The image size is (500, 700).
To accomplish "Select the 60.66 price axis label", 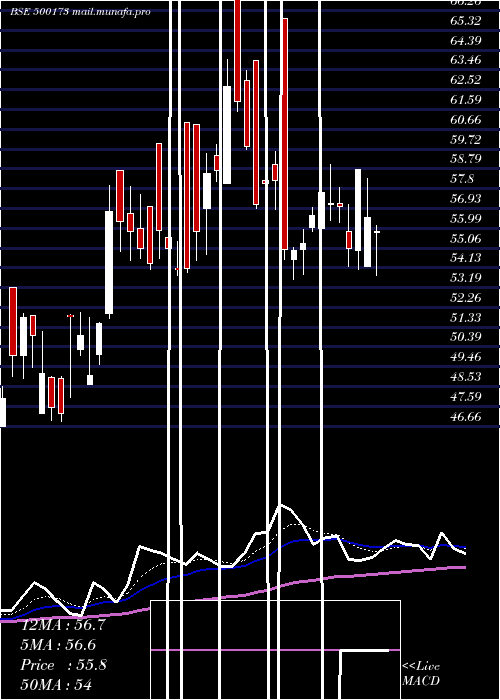I will (466, 120).
